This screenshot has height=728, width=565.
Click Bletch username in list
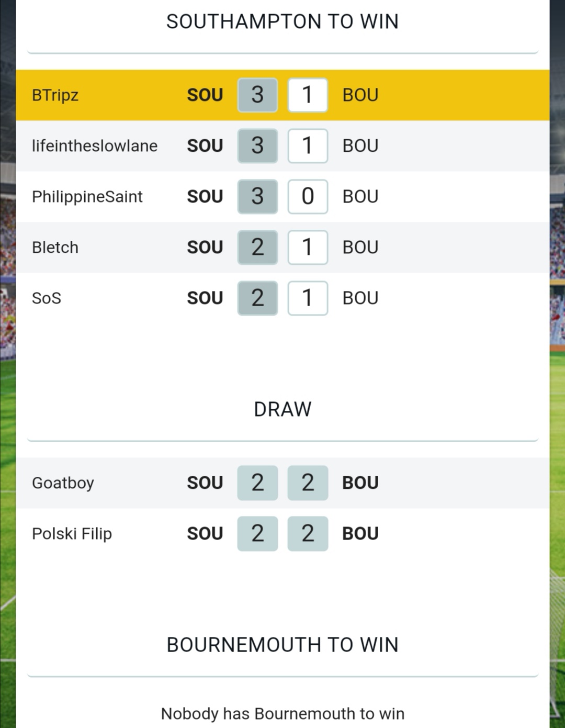[x=55, y=247]
